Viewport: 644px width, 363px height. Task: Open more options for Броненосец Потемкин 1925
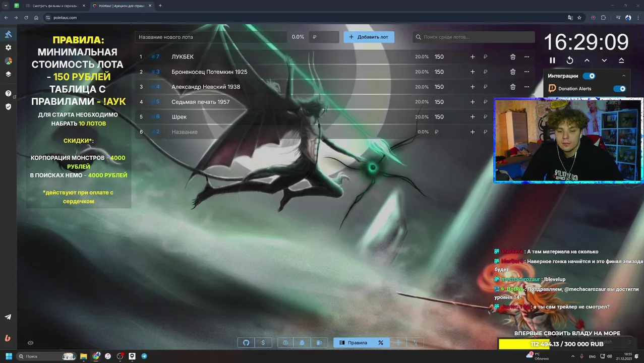pyautogui.click(x=526, y=72)
